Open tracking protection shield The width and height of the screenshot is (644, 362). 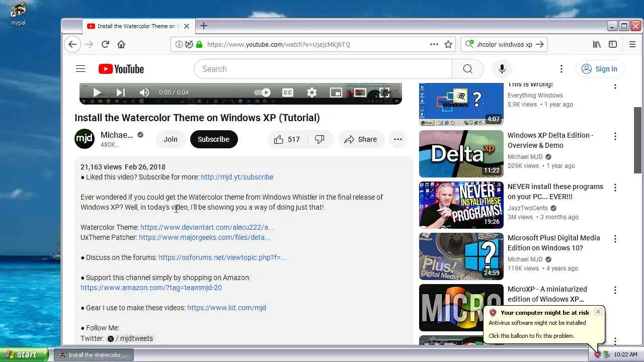[x=189, y=44]
